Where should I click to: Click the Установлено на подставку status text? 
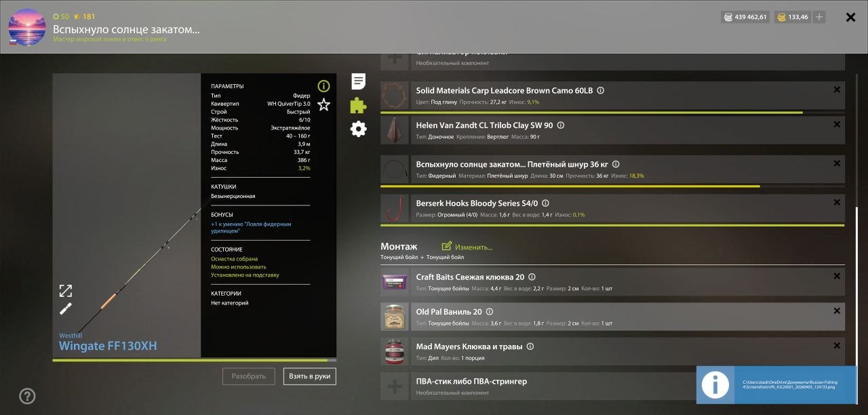click(x=245, y=275)
